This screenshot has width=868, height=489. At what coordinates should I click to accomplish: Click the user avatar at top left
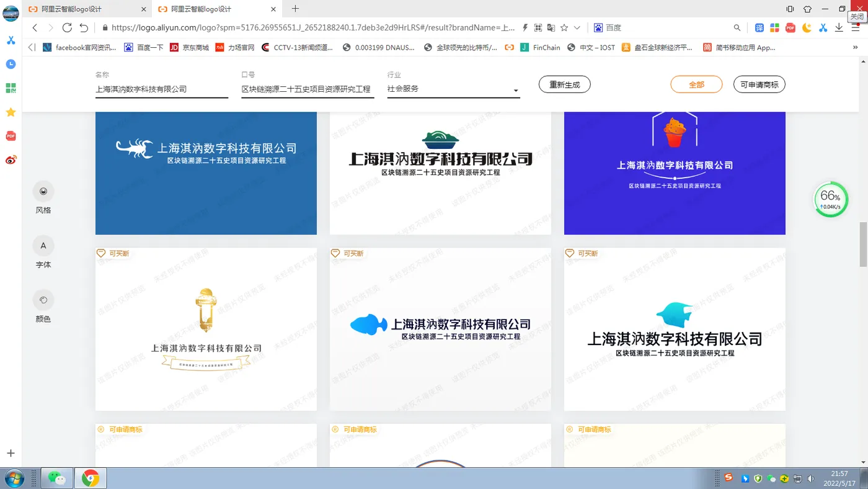[11, 14]
